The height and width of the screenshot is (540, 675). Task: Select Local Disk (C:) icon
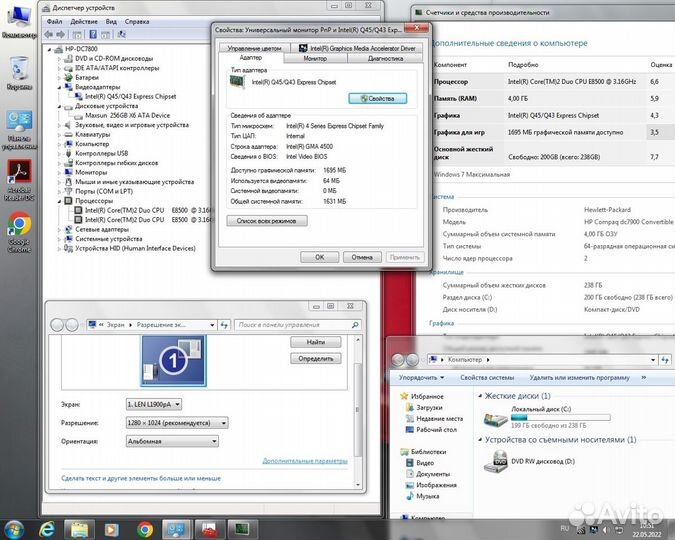click(x=495, y=419)
